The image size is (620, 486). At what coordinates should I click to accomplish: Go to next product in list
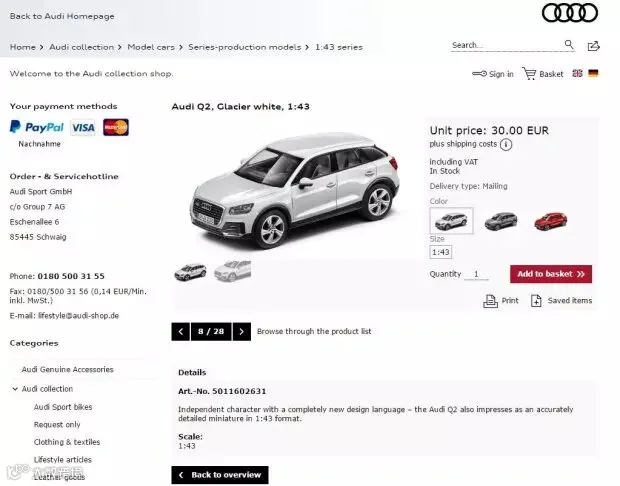[x=242, y=331]
